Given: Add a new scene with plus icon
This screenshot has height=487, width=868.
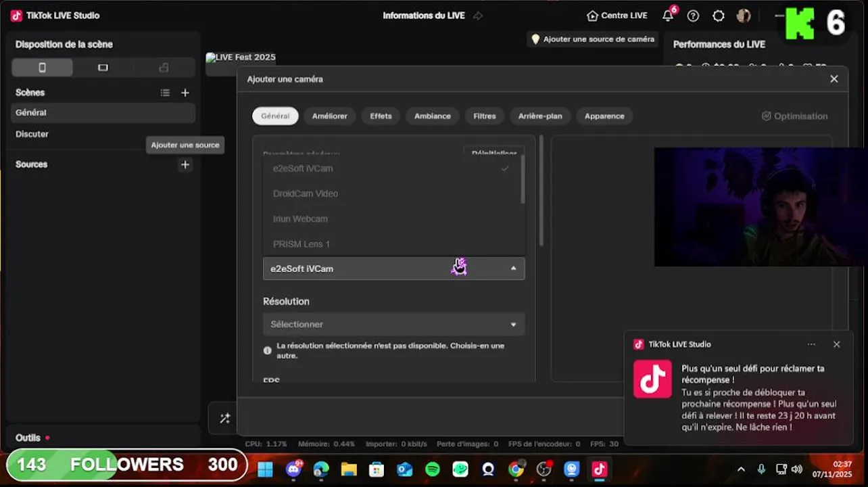Looking at the screenshot, I should [185, 93].
